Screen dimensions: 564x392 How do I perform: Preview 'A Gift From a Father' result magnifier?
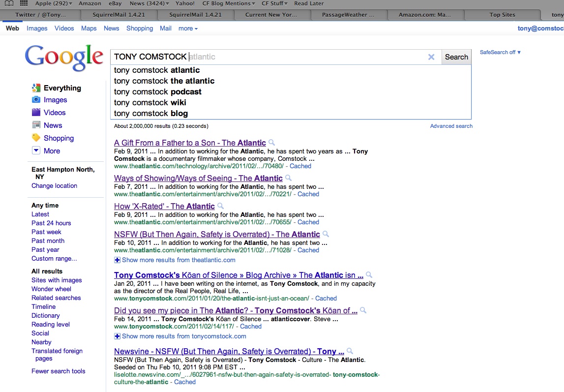(x=272, y=143)
